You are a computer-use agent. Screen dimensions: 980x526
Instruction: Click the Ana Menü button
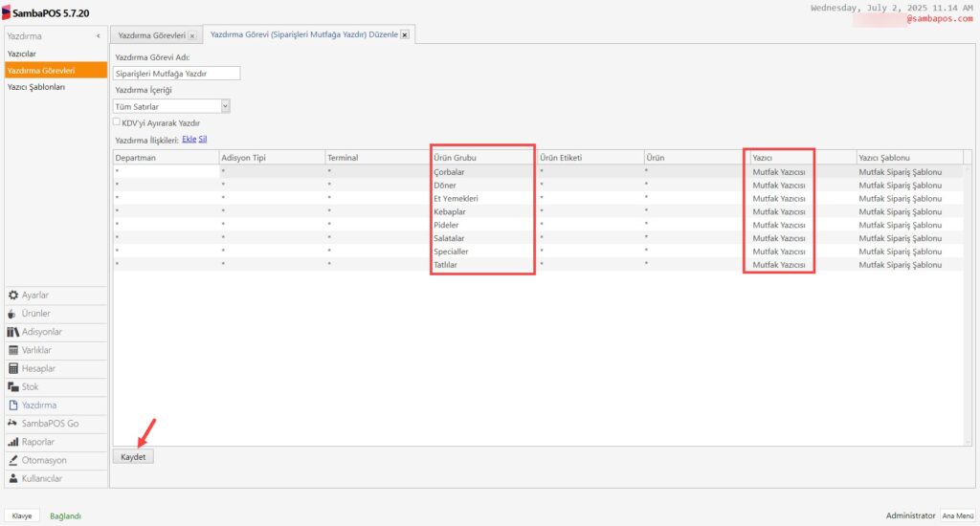click(957, 516)
